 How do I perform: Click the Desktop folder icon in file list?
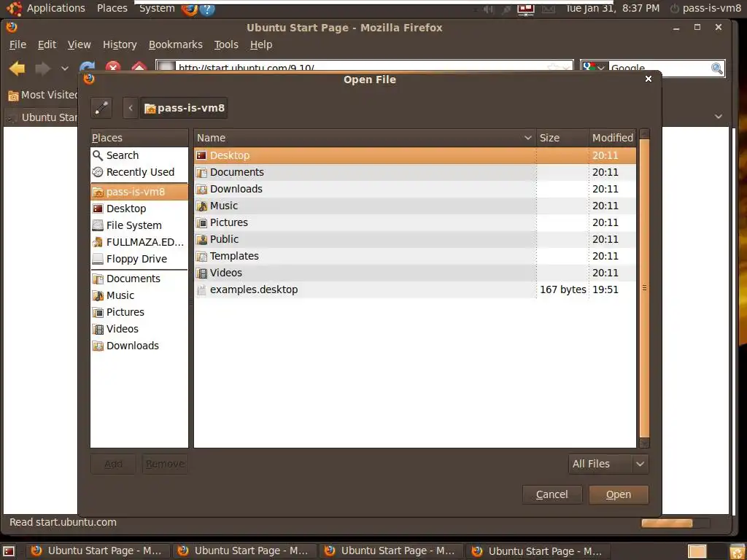click(201, 155)
